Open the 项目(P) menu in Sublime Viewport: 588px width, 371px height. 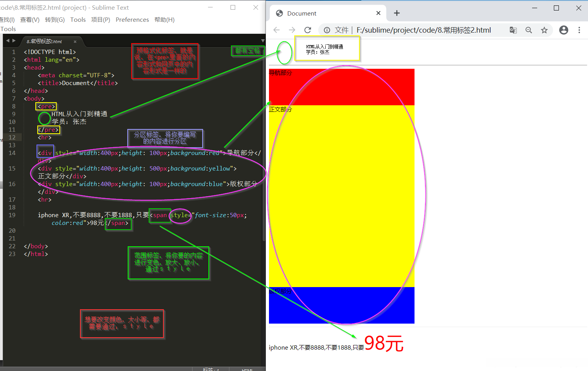[101, 19]
